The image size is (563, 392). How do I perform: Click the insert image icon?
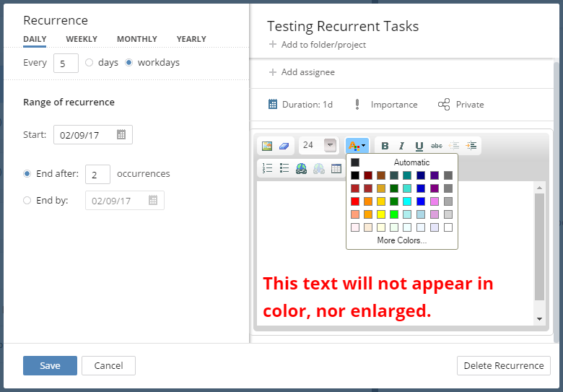pyautogui.click(x=267, y=146)
